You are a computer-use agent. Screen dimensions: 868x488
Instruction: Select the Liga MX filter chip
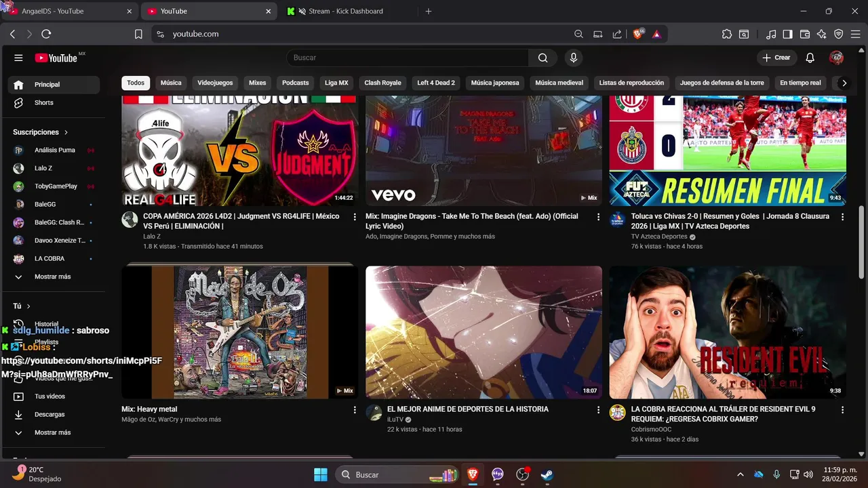(x=336, y=83)
